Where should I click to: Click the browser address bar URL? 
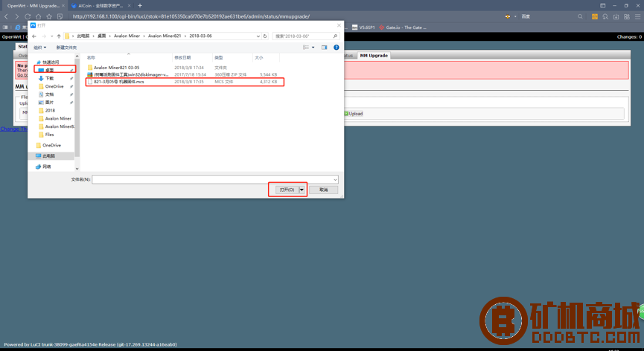(x=191, y=16)
